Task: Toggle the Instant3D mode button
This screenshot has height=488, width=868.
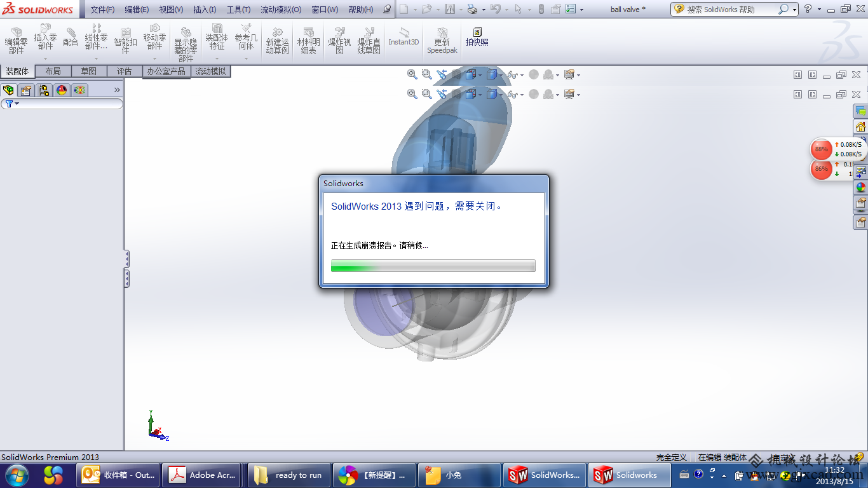Action: [x=404, y=36]
